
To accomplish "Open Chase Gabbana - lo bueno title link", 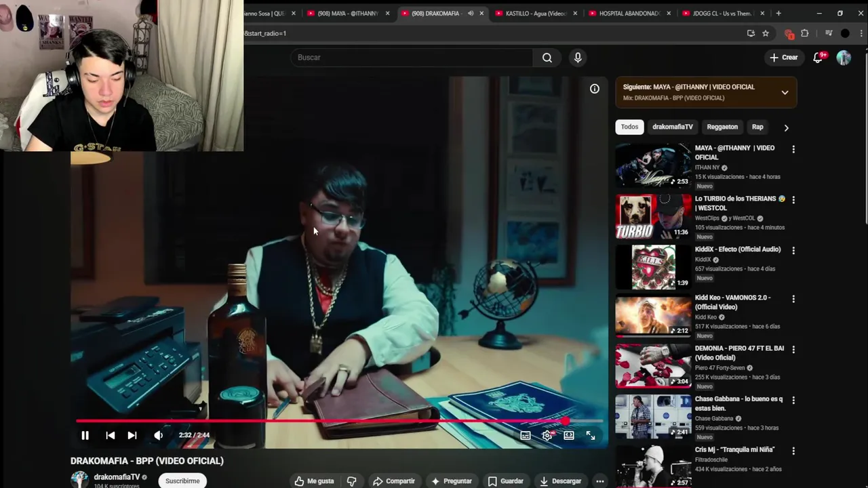I will (x=738, y=403).
